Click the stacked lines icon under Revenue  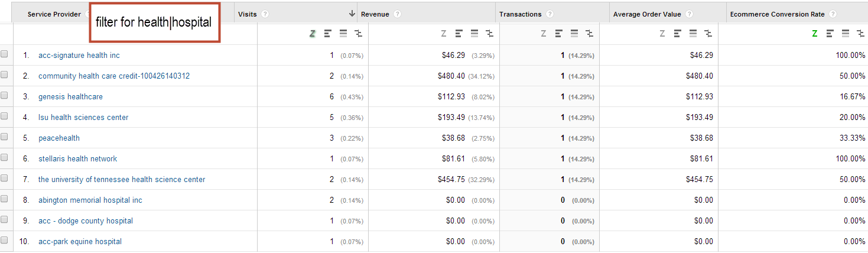coord(474,34)
